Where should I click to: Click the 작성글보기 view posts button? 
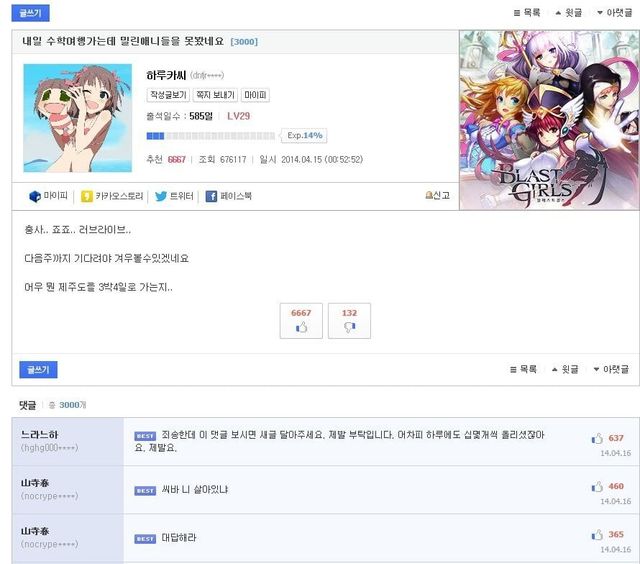pos(168,95)
